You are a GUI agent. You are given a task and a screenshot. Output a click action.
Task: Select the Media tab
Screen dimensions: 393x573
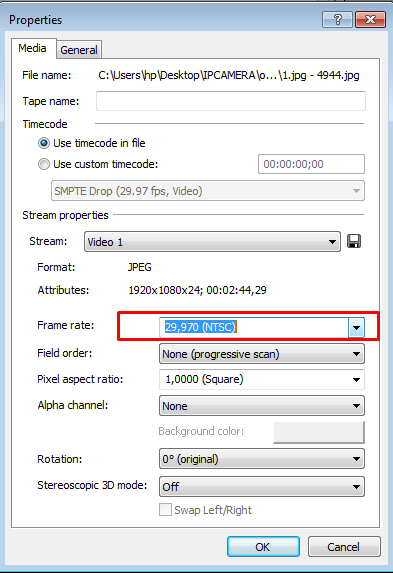coord(33,48)
